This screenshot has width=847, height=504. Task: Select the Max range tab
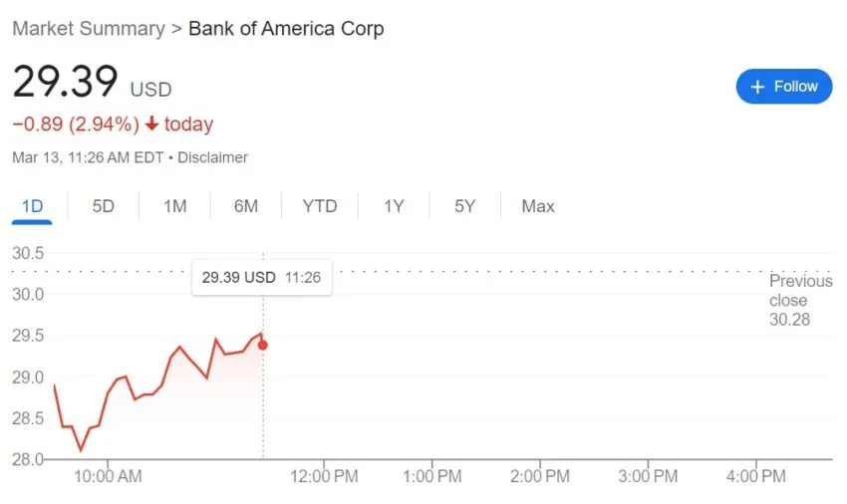pos(538,206)
